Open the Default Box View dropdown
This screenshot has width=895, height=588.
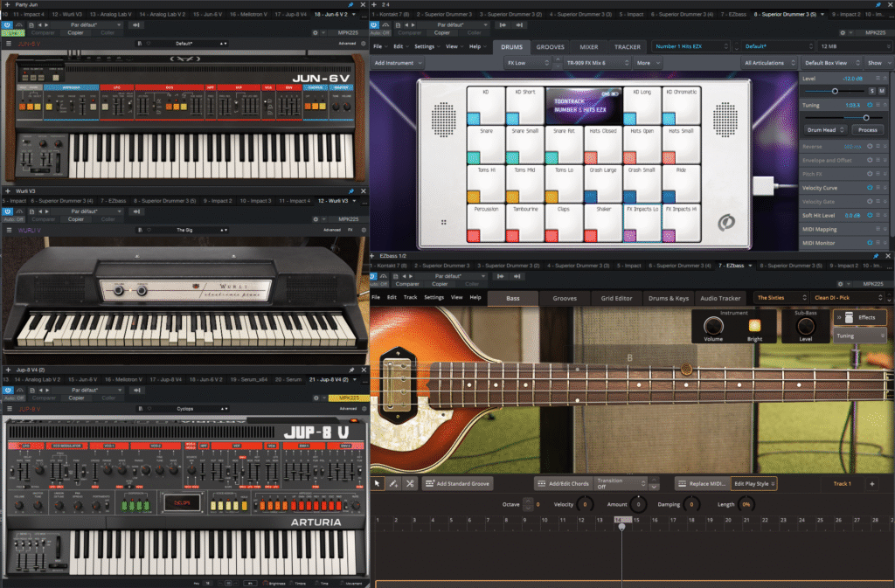pos(832,63)
